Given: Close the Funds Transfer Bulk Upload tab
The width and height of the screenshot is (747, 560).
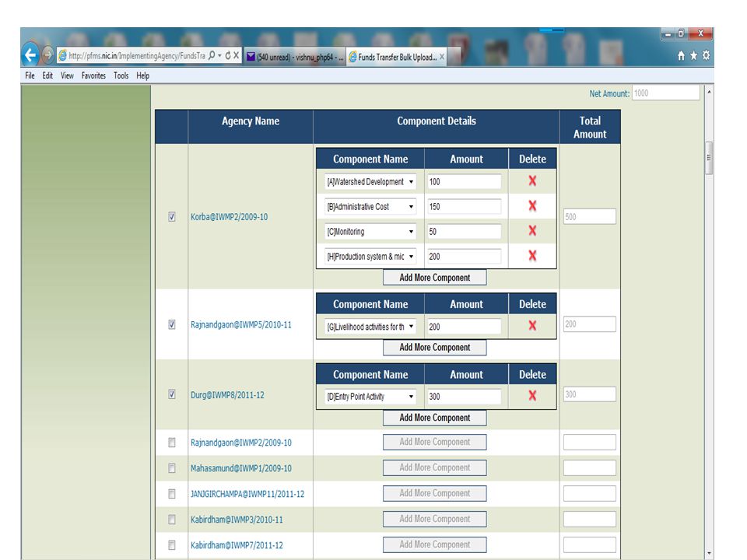Looking at the screenshot, I should point(442,57).
